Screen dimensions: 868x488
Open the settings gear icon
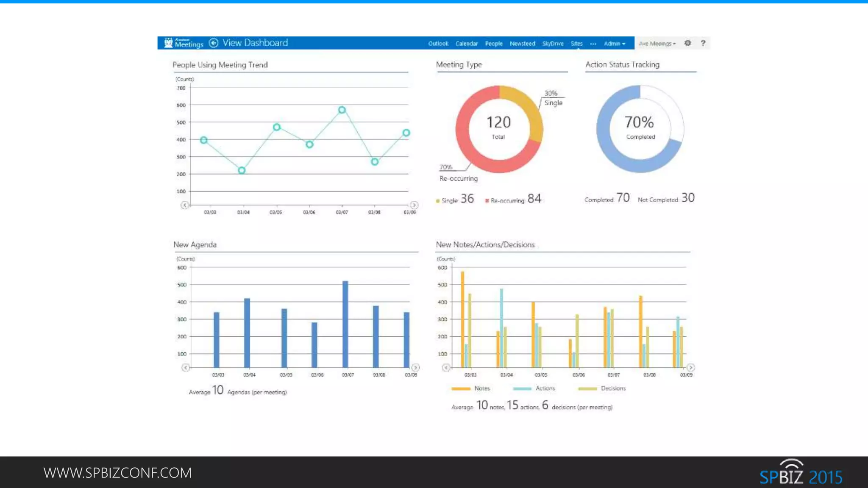click(687, 43)
